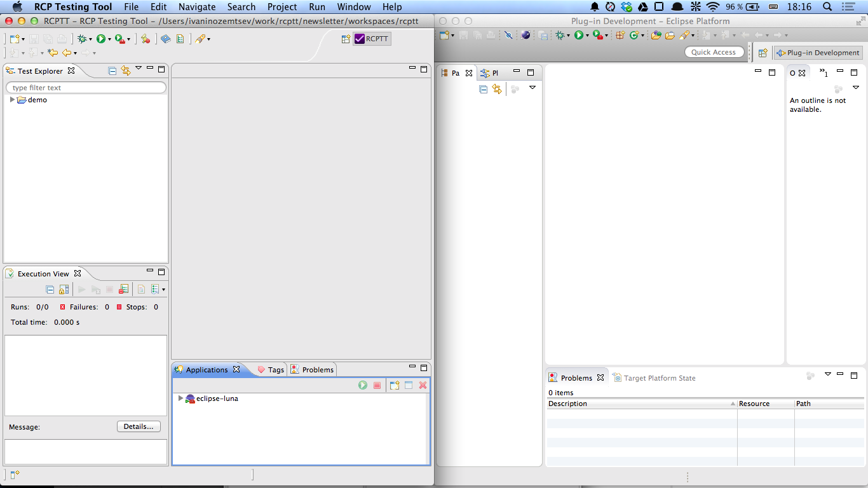Click the green document icon in RCPTT toolbar
Image resolution: width=868 pixels, height=488 pixels.
180,39
